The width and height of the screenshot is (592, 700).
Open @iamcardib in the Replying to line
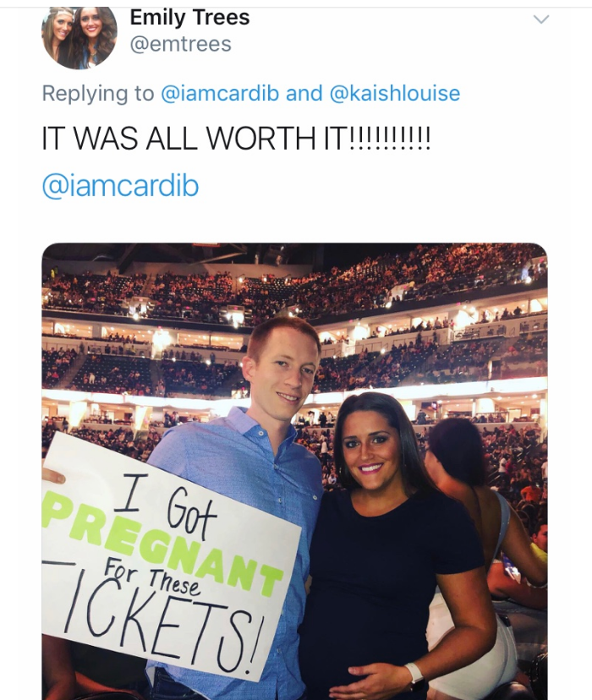pos(220,93)
